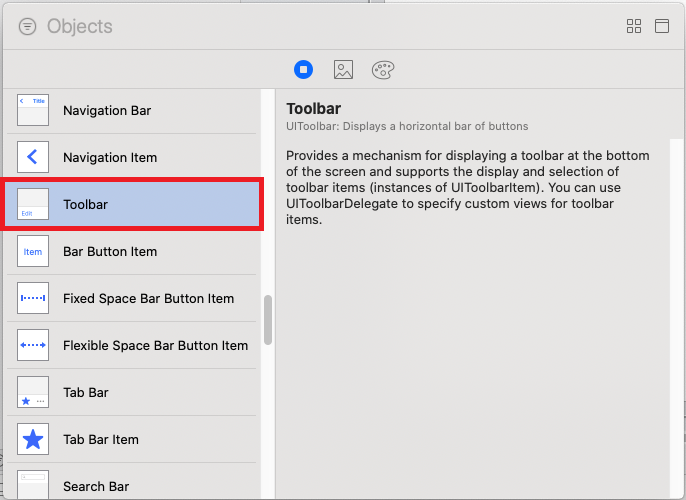Select the Navigation Bar object

(107, 110)
